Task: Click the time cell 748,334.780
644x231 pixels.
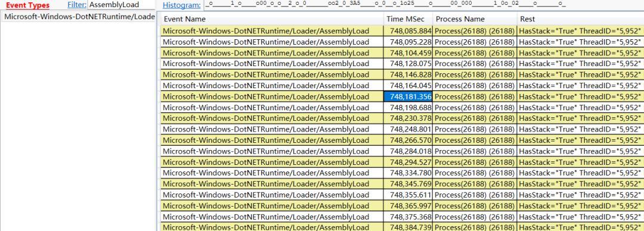Action: 408,173
